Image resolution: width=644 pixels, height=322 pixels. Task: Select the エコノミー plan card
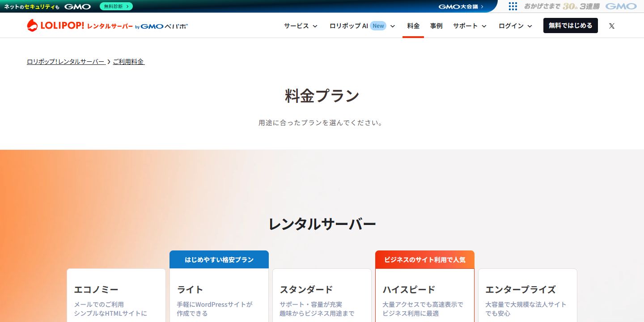pos(116,295)
